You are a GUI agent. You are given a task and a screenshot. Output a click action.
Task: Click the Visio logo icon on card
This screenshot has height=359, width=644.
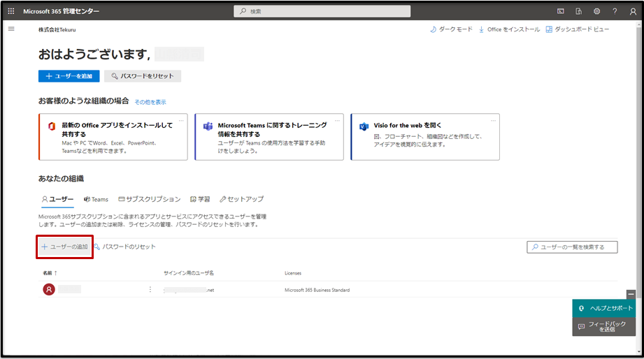coord(364,126)
